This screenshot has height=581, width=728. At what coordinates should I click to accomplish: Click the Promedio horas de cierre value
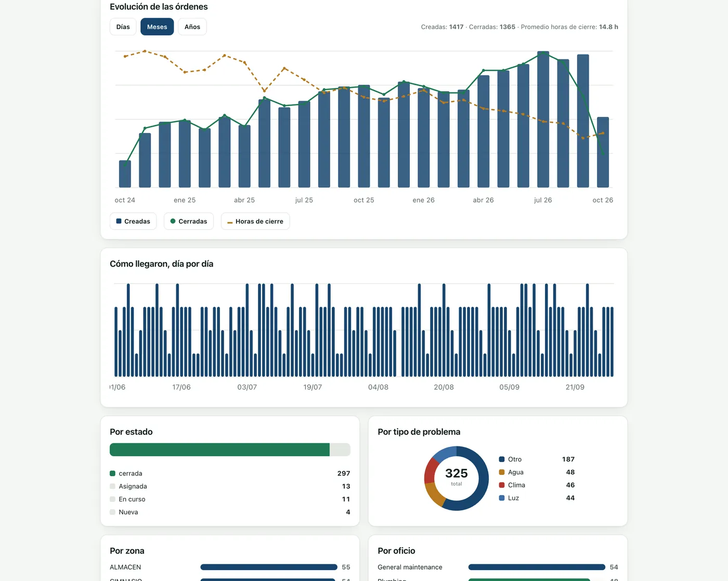pyautogui.click(x=608, y=27)
